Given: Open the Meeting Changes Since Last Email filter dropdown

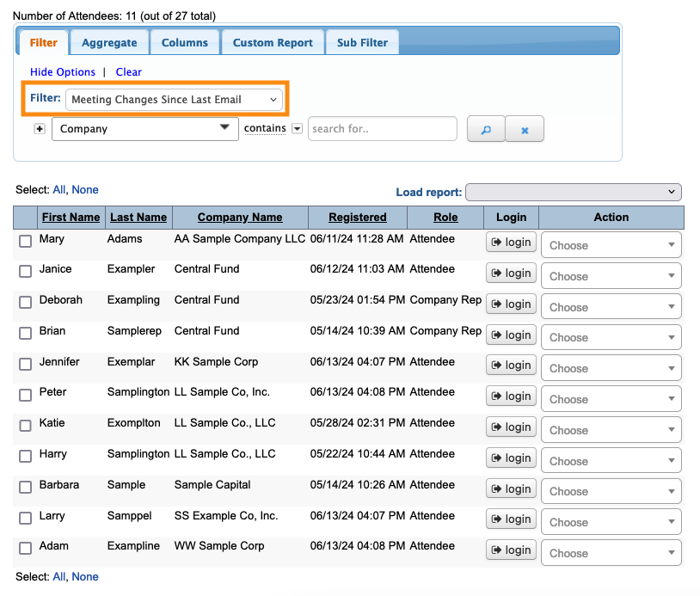Looking at the screenshot, I should [174, 100].
